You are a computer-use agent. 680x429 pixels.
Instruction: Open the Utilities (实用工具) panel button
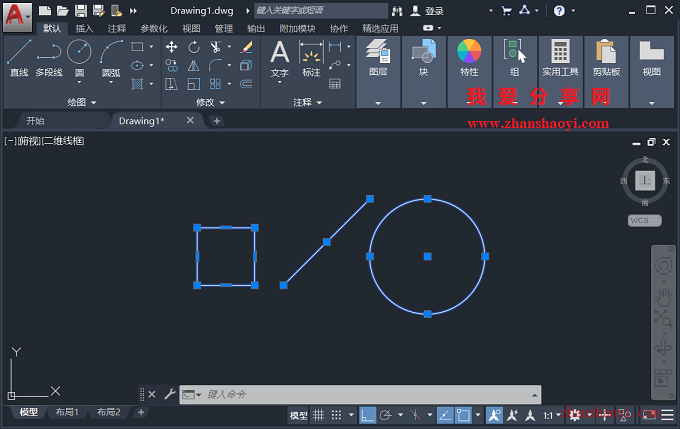tap(560, 59)
